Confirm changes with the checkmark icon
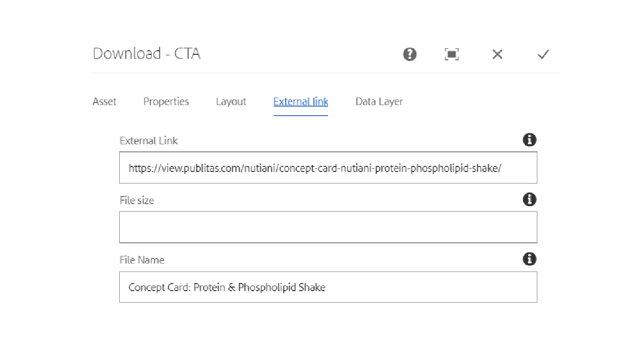The width and height of the screenshot is (644, 362). (x=543, y=54)
